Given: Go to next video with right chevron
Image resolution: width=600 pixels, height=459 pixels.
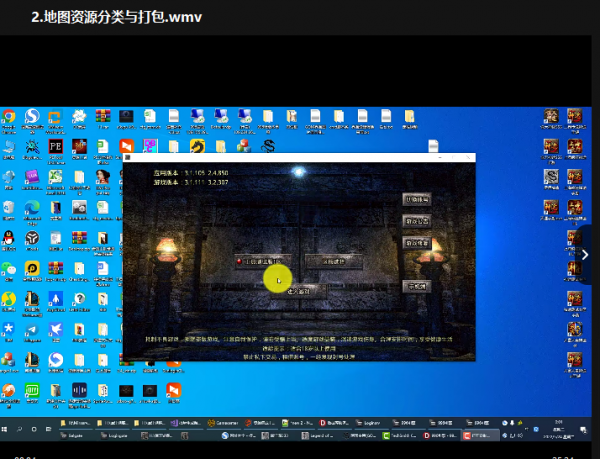Looking at the screenshot, I should point(585,255).
